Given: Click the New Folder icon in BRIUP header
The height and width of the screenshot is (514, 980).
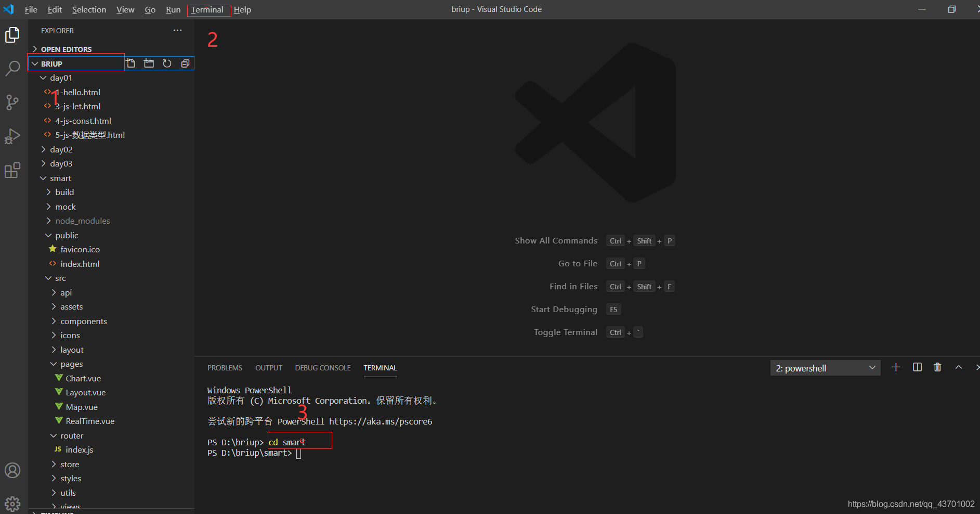Looking at the screenshot, I should pyautogui.click(x=149, y=63).
